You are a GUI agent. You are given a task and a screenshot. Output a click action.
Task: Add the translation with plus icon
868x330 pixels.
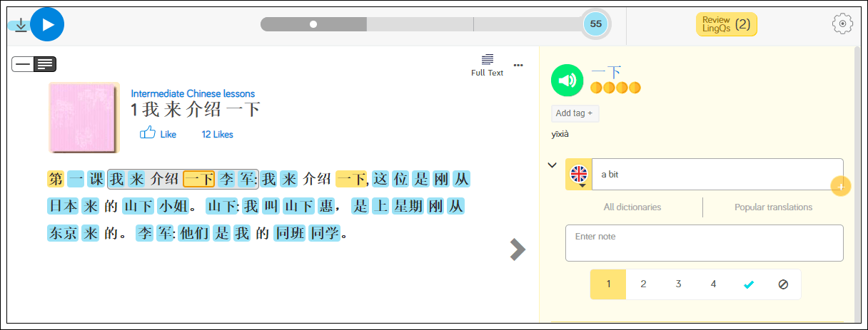[x=841, y=187]
